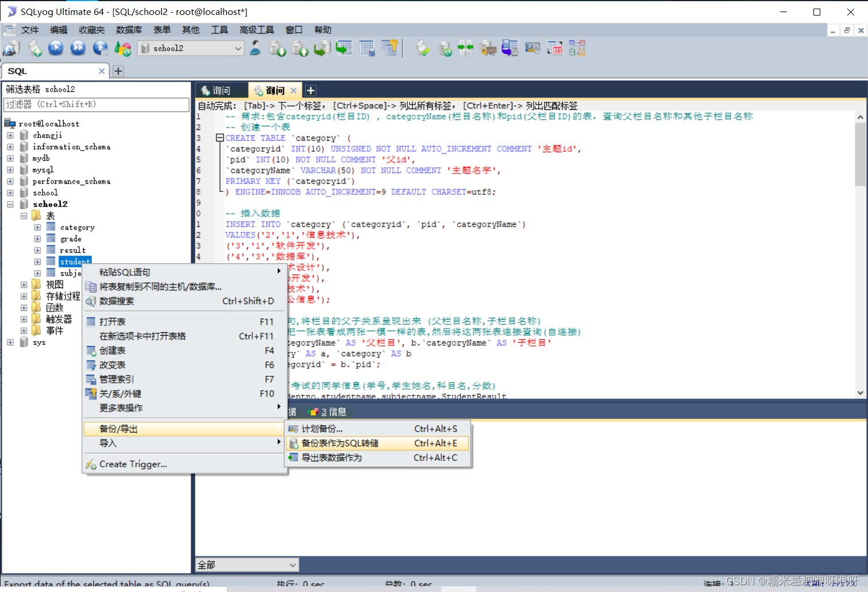The width and height of the screenshot is (868, 592).
Task: Close the active 询问 query tab
Action: pos(294,90)
